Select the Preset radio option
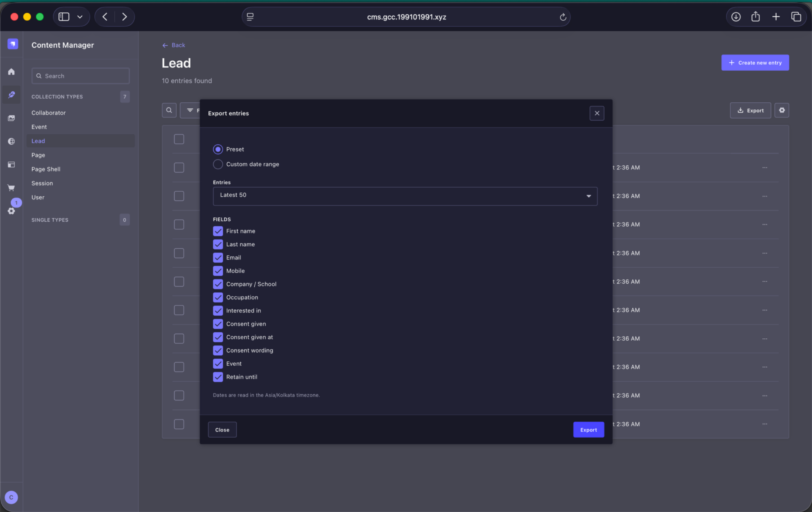The width and height of the screenshot is (812, 512). click(x=218, y=149)
